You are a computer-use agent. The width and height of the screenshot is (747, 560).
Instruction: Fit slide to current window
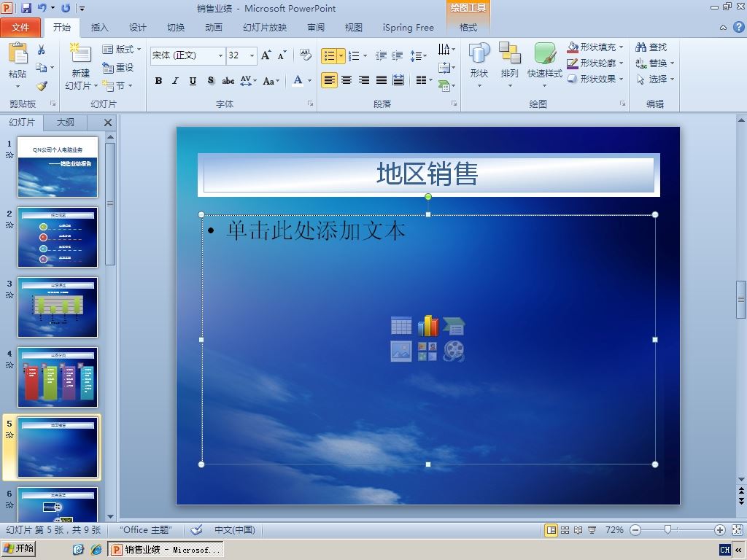pos(737,530)
